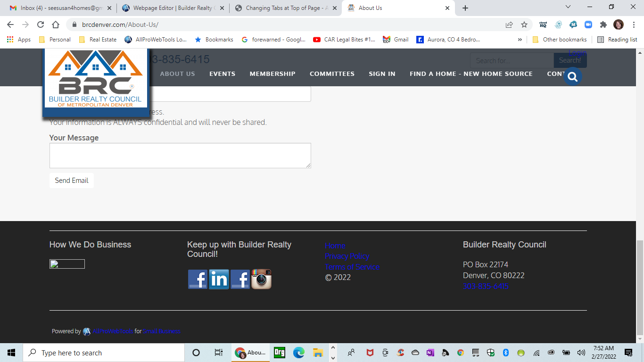Click the Search! button in the header

coord(570,60)
